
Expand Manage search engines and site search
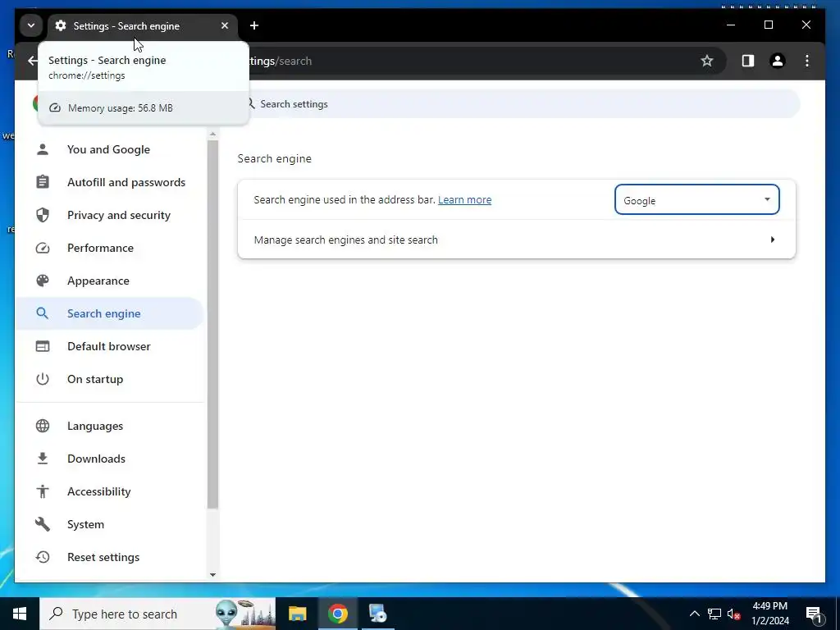(x=517, y=240)
